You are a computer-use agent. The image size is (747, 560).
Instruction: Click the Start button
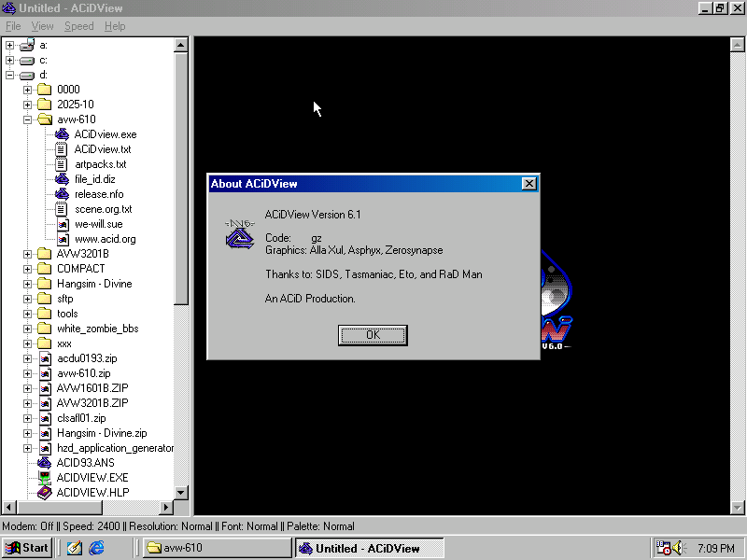point(27,548)
